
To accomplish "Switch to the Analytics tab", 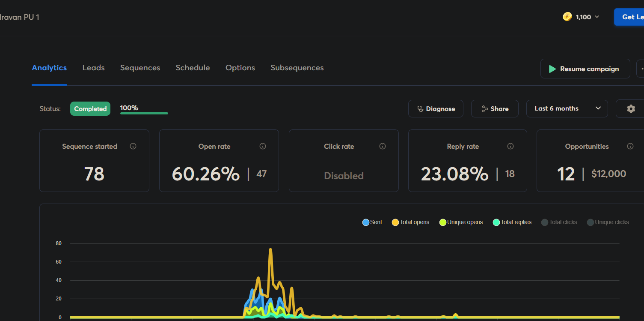I will pos(49,68).
